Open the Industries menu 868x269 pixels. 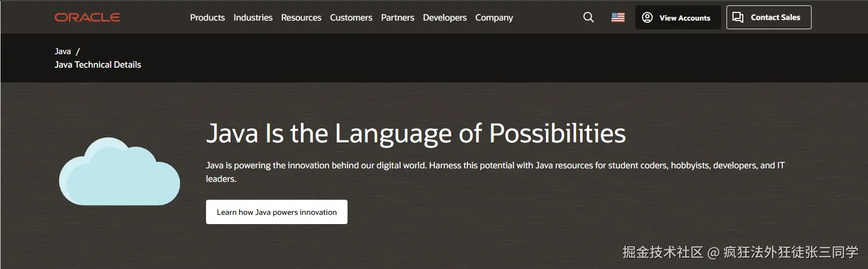[253, 17]
